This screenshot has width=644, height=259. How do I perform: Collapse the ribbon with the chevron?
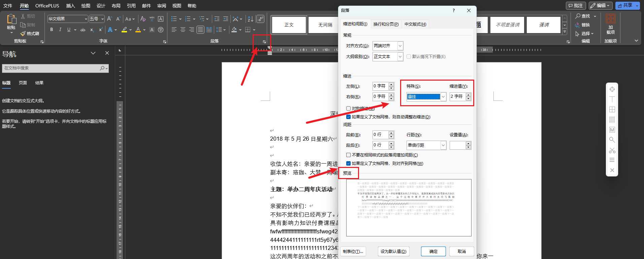coord(636,41)
